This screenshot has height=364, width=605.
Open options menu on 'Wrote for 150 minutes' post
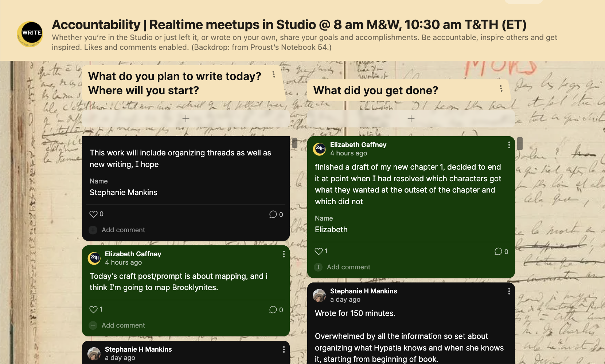tap(509, 291)
